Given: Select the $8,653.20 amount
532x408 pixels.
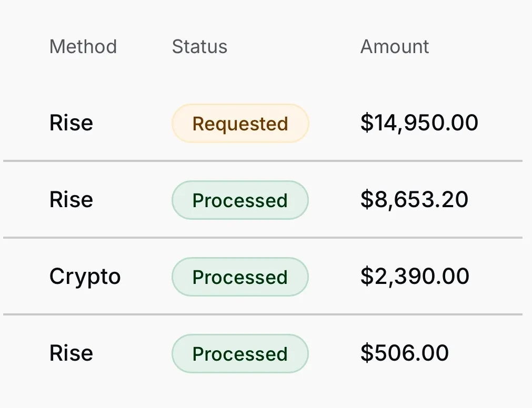Looking at the screenshot, I should point(414,200).
